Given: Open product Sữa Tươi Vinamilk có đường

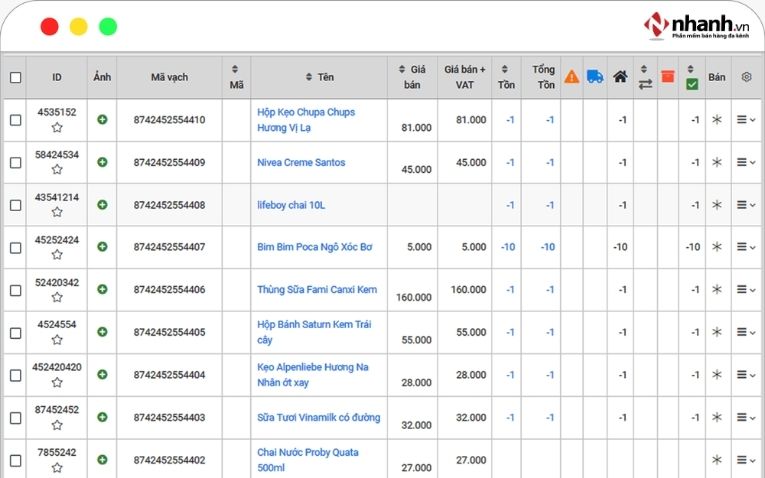Looking at the screenshot, I should 319,418.
